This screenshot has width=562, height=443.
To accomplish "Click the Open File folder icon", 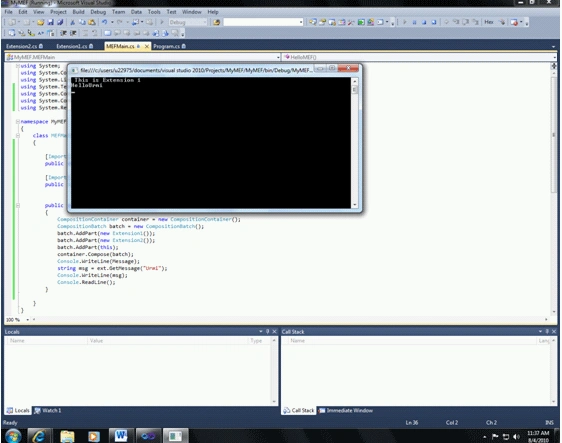I will (41, 22).
